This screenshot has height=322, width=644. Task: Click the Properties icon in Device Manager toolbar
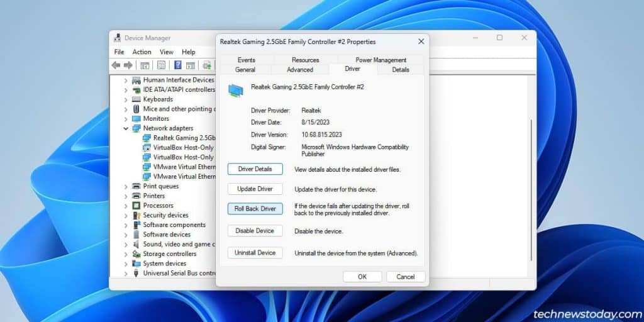[x=162, y=65]
